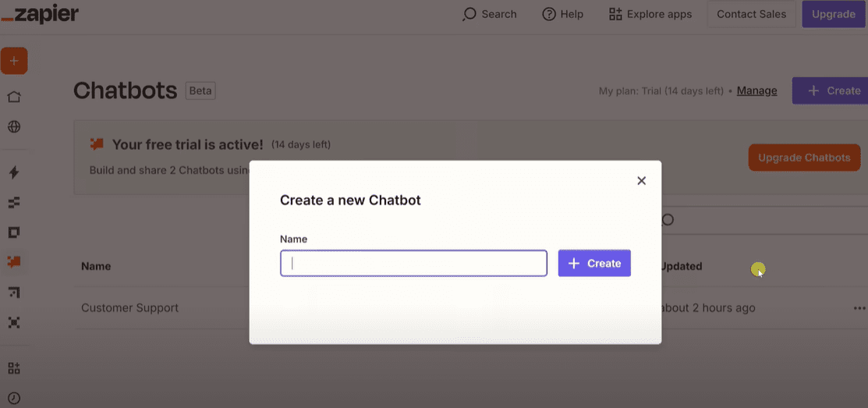Open the Canvas icon in sidebar
Image resolution: width=868 pixels, height=408 pixels.
(x=14, y=293)
